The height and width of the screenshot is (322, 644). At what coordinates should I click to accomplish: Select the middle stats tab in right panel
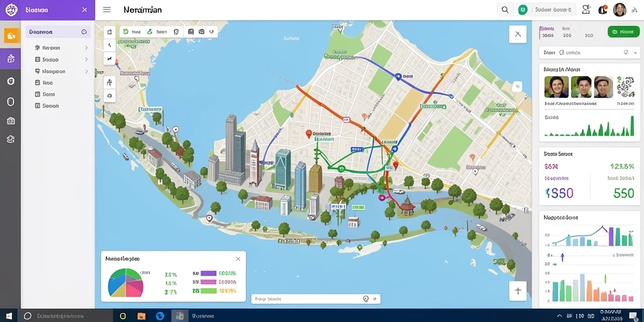coord(567,32)
